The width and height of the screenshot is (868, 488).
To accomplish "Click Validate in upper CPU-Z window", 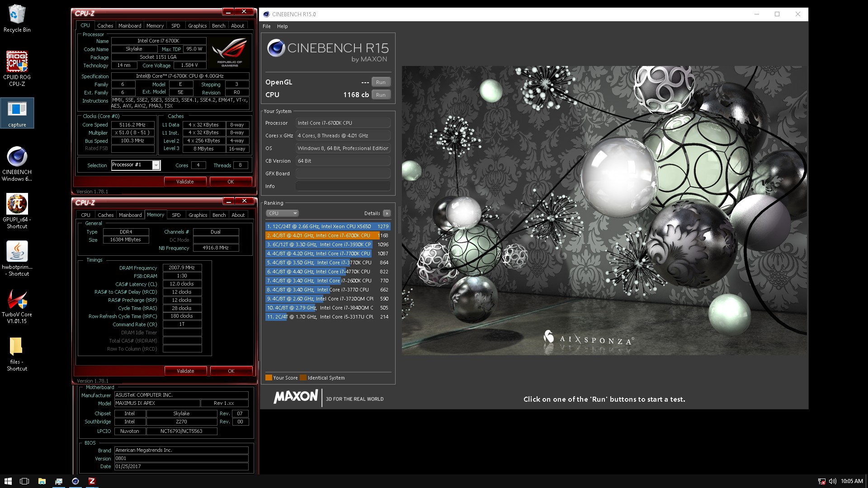I will (x=185, y=182).
